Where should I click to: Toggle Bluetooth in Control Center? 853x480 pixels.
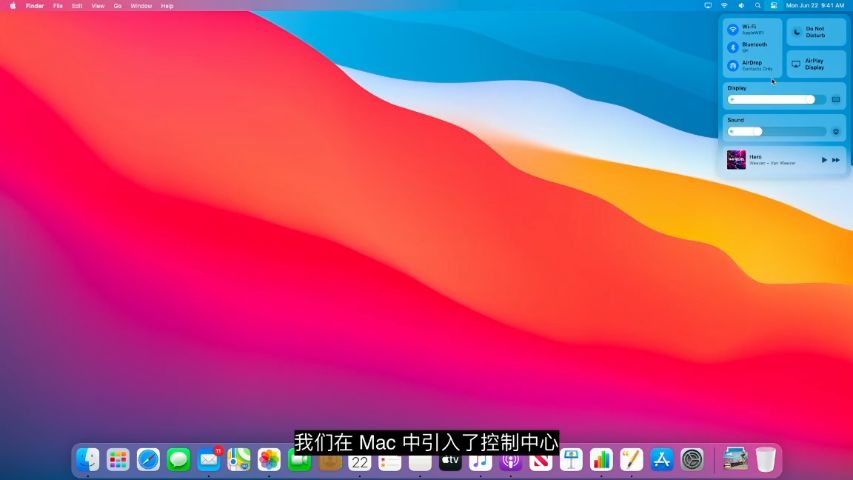(733, 47)
